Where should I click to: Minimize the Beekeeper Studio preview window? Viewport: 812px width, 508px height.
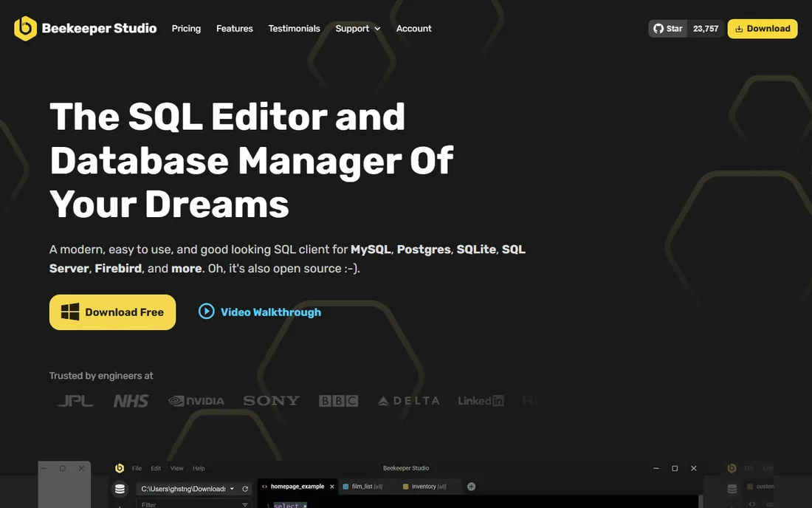point(656,468)
